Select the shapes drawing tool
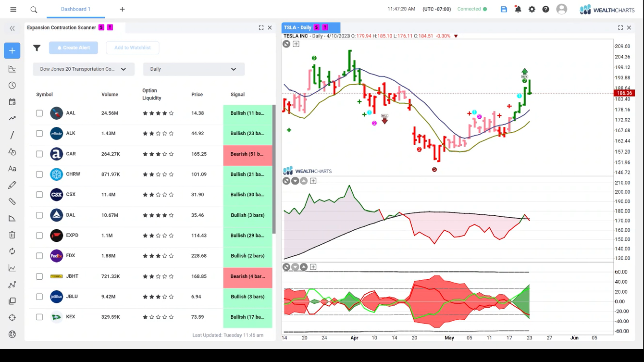 [12, 152]
